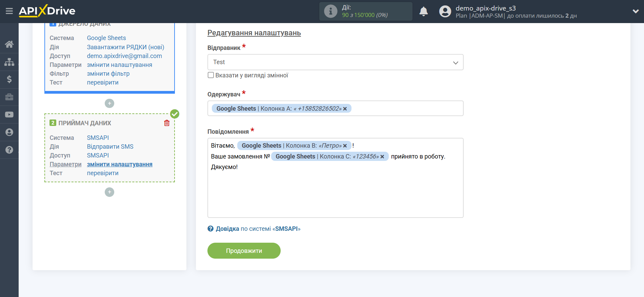644x297 pixels.
Task: Open the connections sitemap sidebar icon
Action: point(9,62)
